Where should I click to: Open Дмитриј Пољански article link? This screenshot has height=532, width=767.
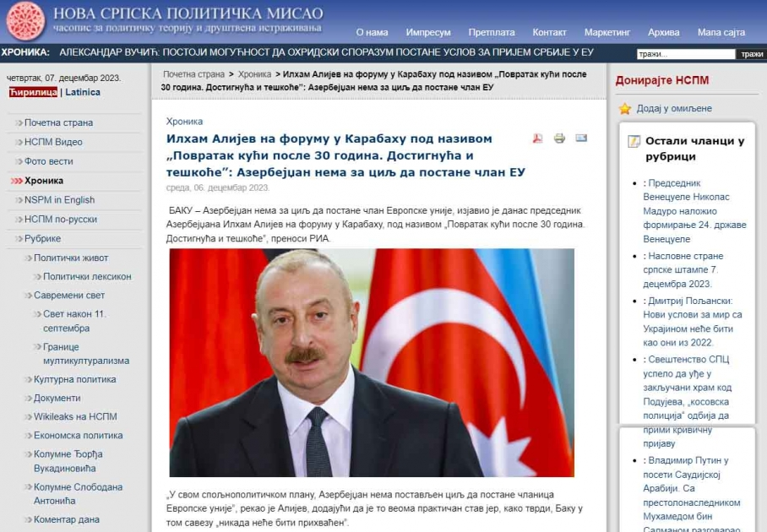pyautogui.click(x=693, y=322)
